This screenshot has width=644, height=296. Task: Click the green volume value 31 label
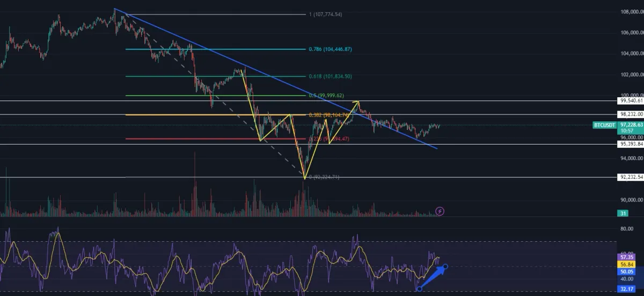(623, 213)
